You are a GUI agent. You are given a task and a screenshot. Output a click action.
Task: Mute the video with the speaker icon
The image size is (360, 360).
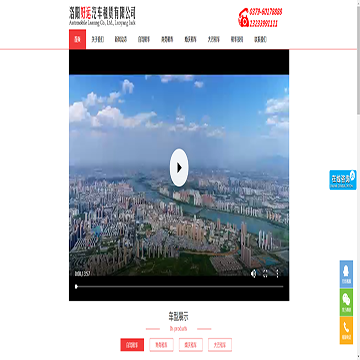click(253, 274)
